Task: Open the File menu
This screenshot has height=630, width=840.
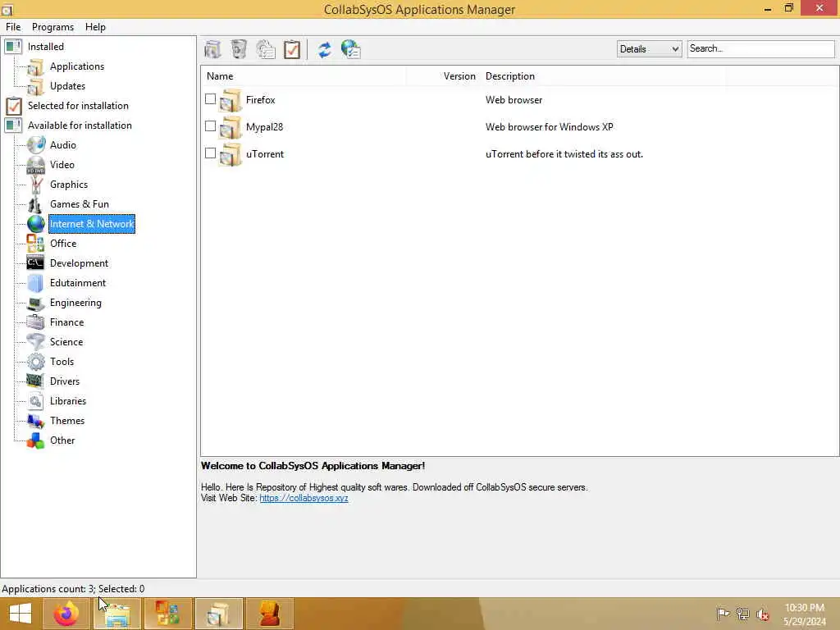Action: (13, 27)
